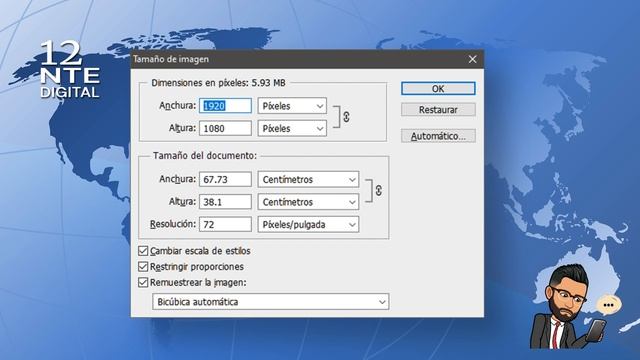Open the Píxeles/pulgada resolution units dropdown
Viewport: 640px width, 360px height.
click(x=308, y=224)
